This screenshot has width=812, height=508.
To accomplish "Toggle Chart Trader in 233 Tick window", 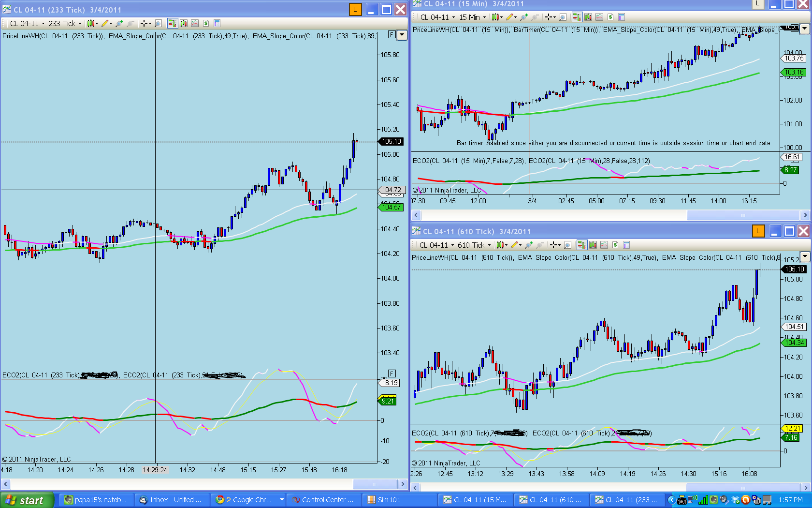I will (x=173, y=23).
